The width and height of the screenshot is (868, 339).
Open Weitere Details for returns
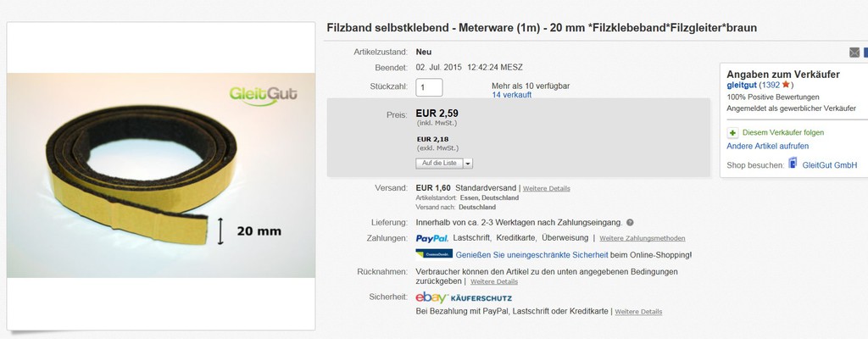[494, 281]
